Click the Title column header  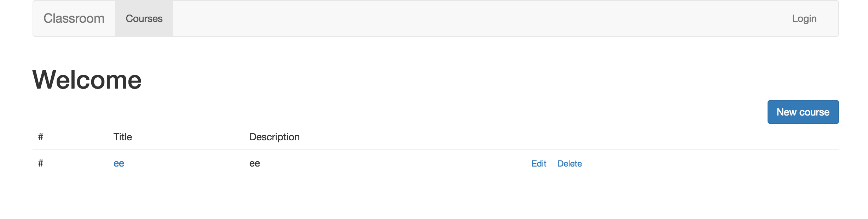tap(123, 137)
